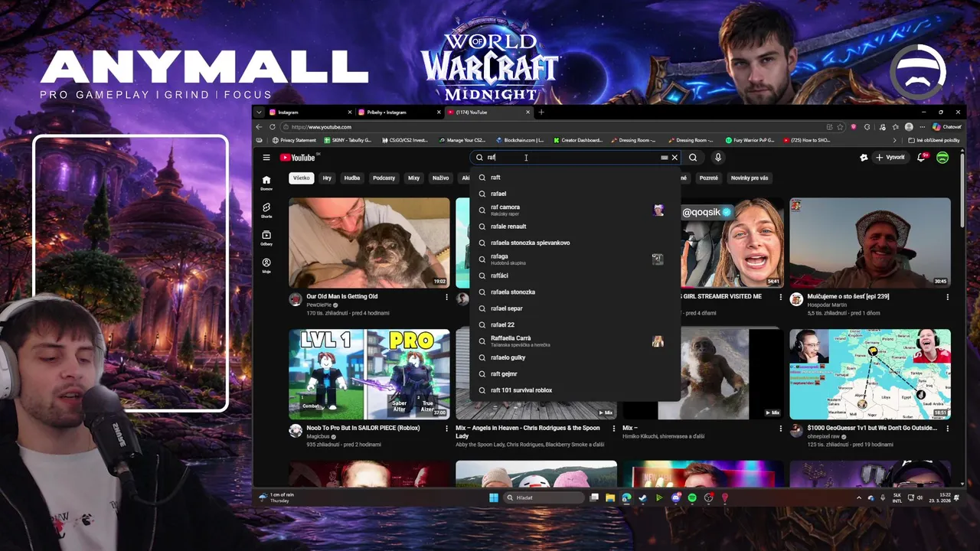
Task: Clear the search text with the X icon
Action: pos(675,158)
